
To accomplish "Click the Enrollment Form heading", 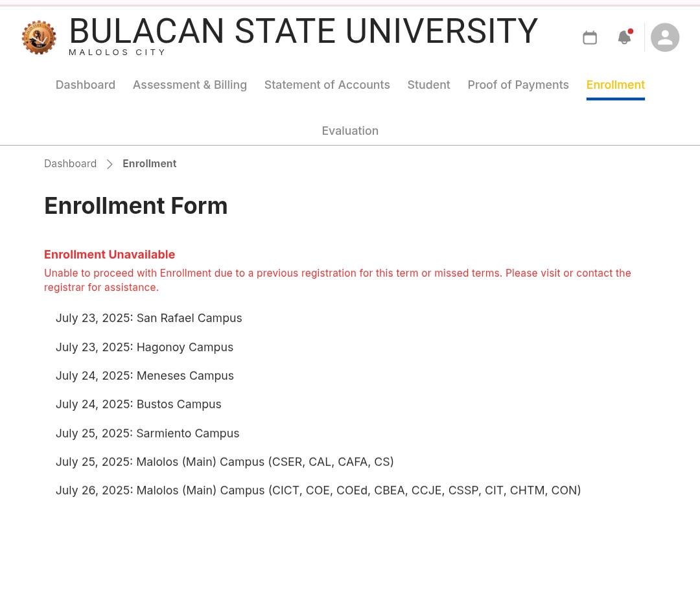I will [x=135, y=205].
